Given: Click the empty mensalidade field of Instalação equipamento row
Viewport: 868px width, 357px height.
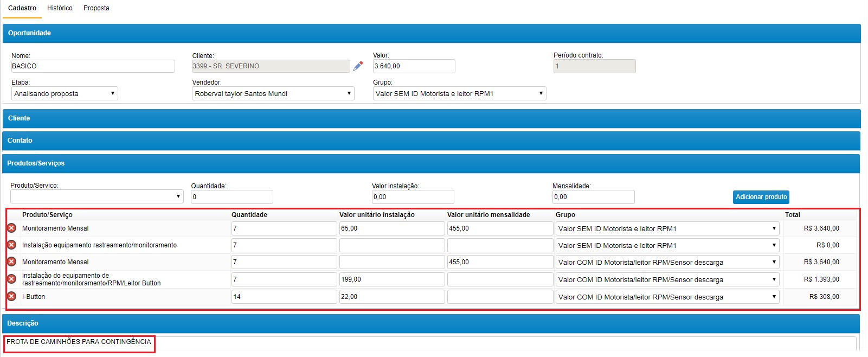Looking at the screenshot, I should pyautogui.click(x=500, y=245).
